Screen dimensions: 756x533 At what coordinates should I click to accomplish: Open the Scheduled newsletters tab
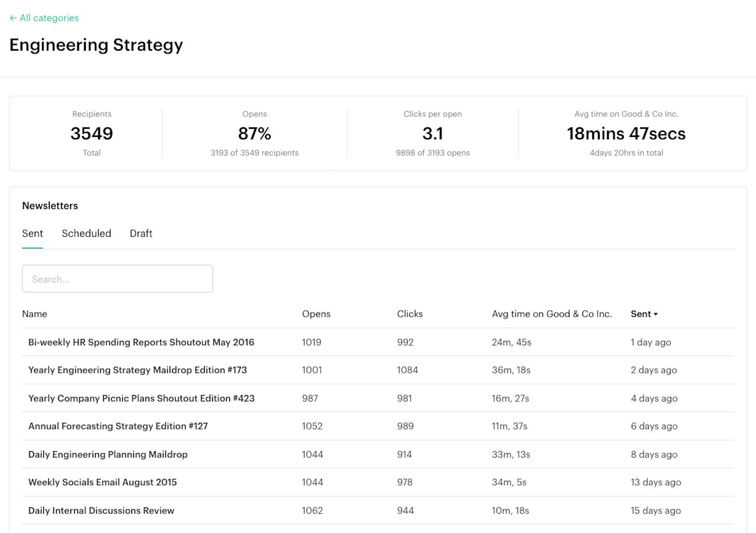click(86, 234)
